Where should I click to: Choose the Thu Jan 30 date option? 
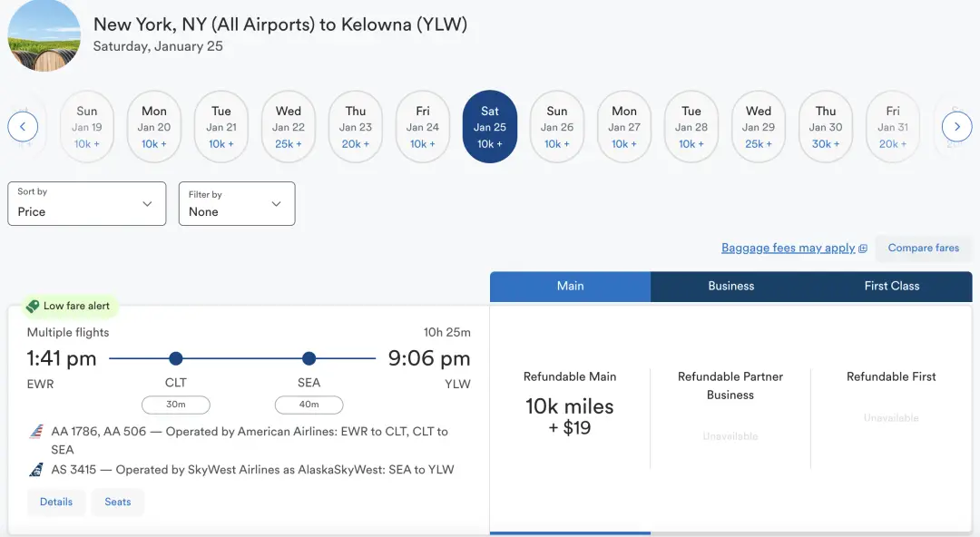pyautogui.click(x=826, y=127)
